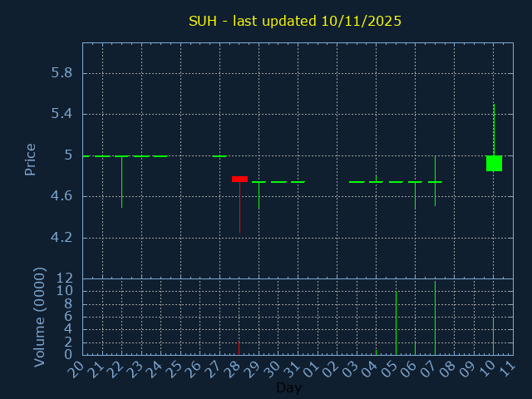Click the vertical Price axis title
This screenshot has height=399, width=532.
[x=31, y=159]
